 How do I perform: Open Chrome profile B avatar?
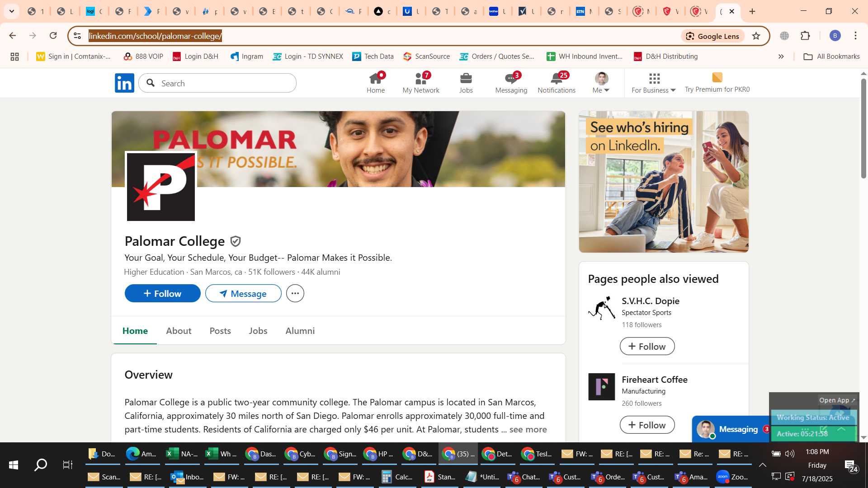click(x=835, y=36)
